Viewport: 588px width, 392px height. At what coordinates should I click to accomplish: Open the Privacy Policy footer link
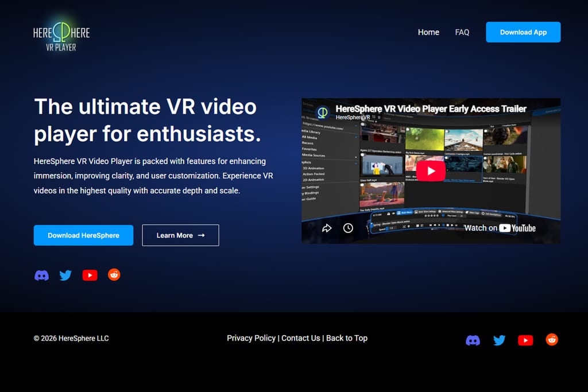pyautogui.click(x=251, y=338)
